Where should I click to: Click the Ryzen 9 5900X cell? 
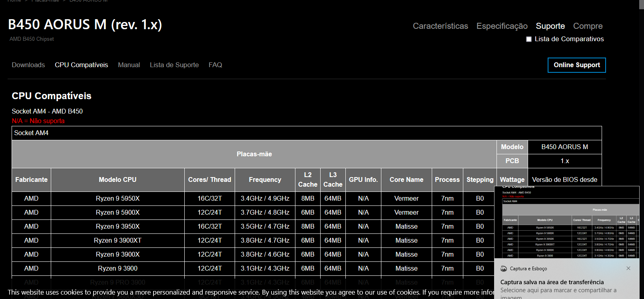(x=118, y=213)
